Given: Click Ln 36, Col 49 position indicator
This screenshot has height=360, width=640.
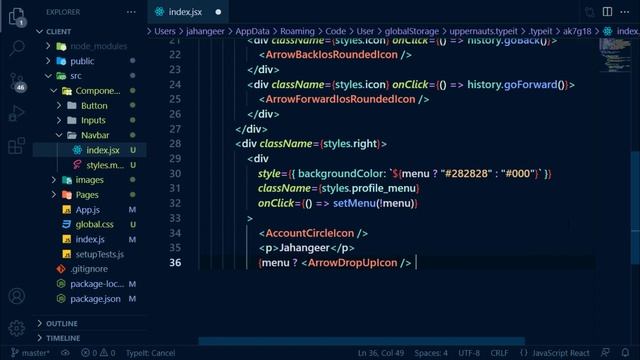Looking at the screenshot, I should tap(381, 353).
